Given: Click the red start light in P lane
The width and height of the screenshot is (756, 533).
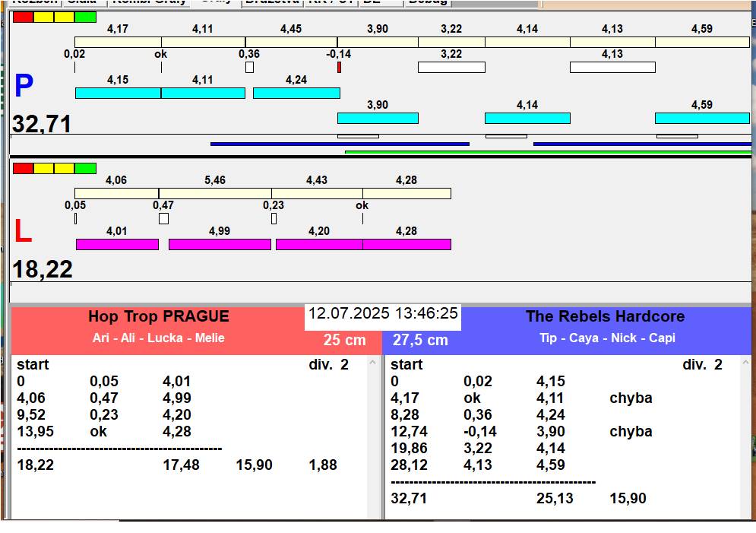Looking at the screenshot, I should 23,17.
